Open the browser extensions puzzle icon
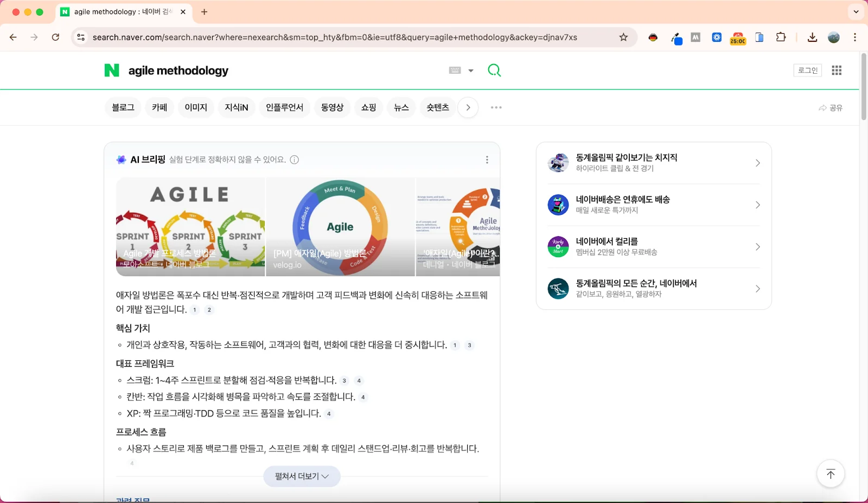868x503 pixels. [781, 37]
